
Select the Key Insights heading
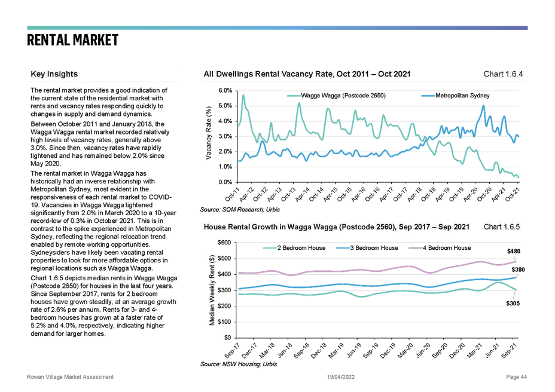pos(54,74)
